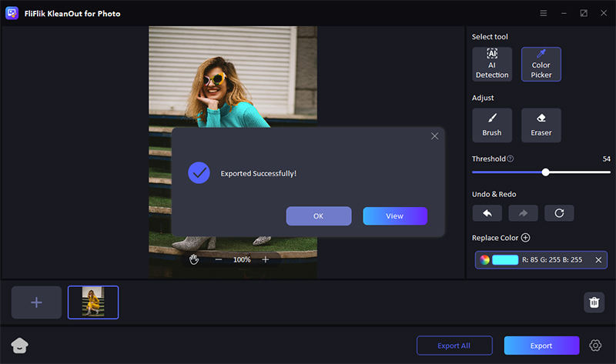Click the R: 85 G: 255 B: 255 text

pos(552,260)
